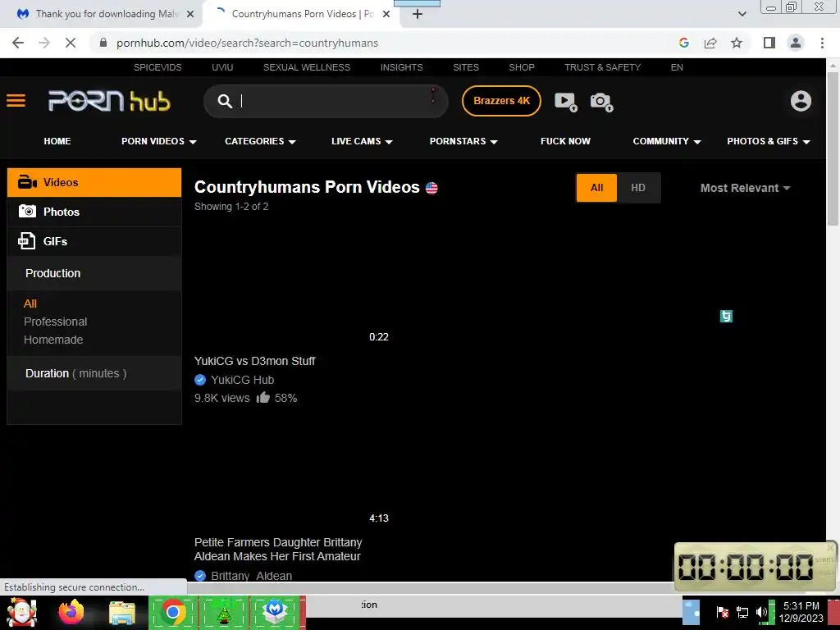Bookmark this page with the star icon
840x630 pixels.
[737, 43]
